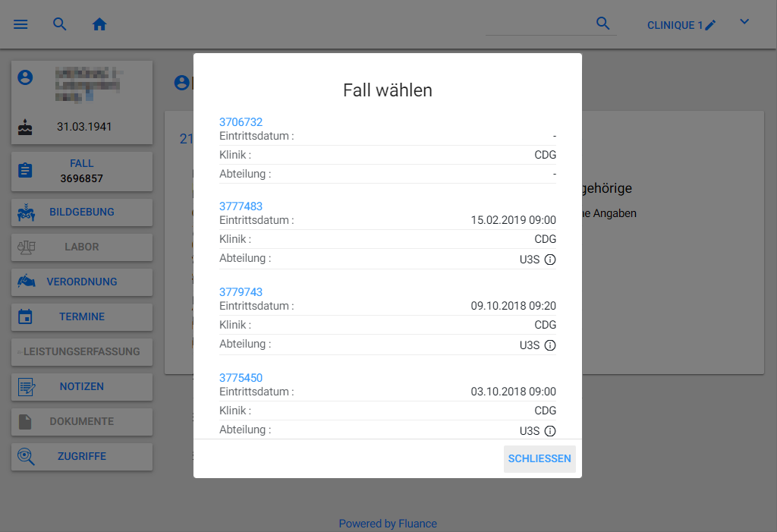Click info icon for case 3775450 Abteilung
This screenshot has height=532, width=777.
tap(550, 431)
